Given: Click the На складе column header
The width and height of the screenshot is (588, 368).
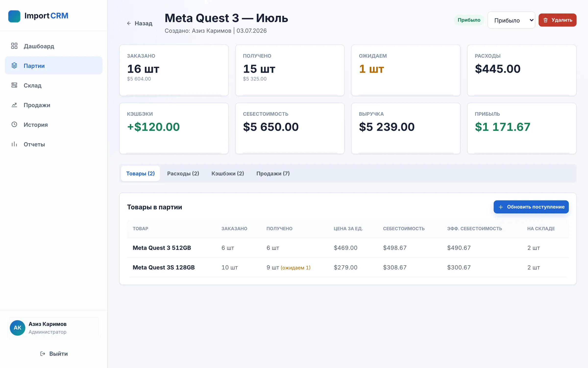Looking at the screenshot, I should pyautogui.click(x=541, y=229).
